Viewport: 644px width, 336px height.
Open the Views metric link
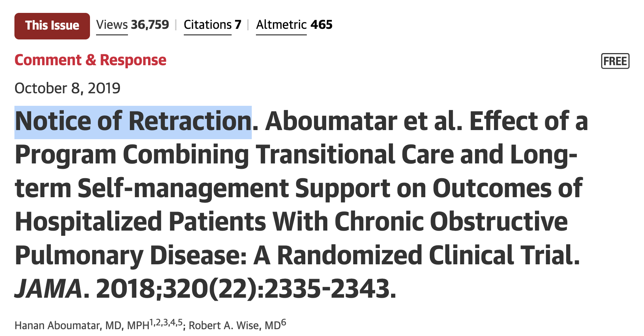[112, 25]
